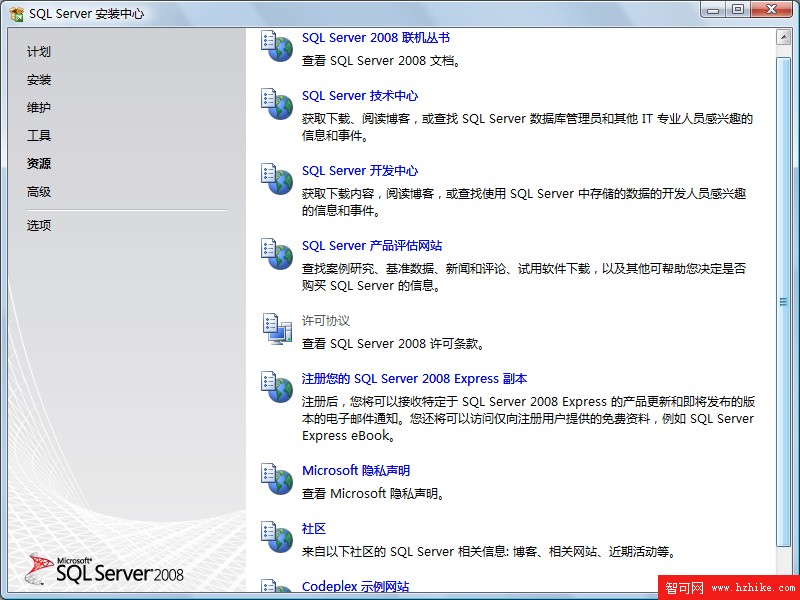800x600 pixels.
Task: Click the globe icon beside Microsoft 隐私声明
Action: point(277,479)
